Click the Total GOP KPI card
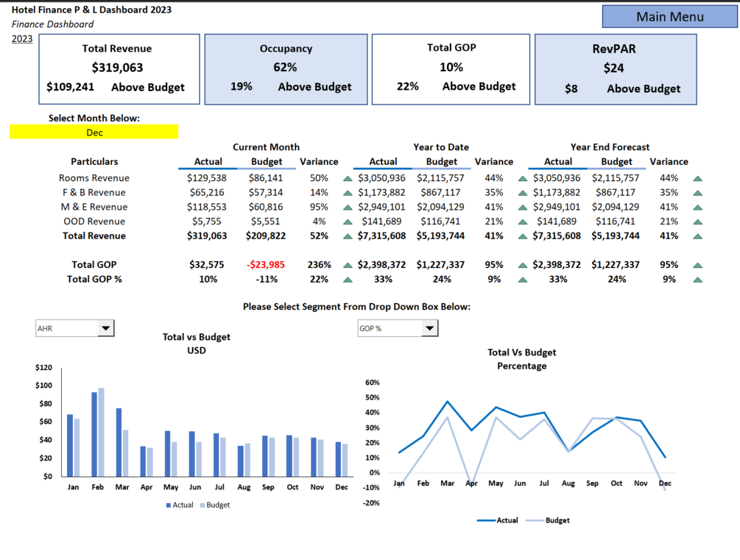The image size is (740, 560). pos(451,69)
